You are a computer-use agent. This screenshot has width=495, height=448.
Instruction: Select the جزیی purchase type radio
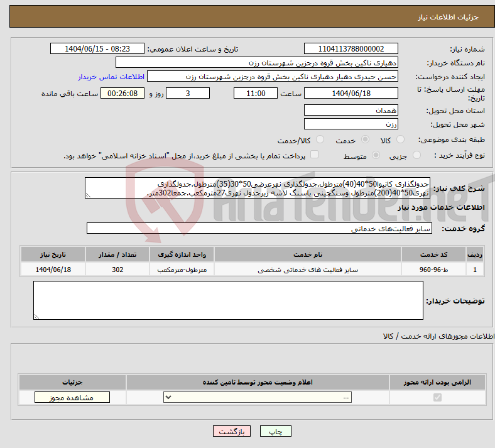[x=416, y=155]
